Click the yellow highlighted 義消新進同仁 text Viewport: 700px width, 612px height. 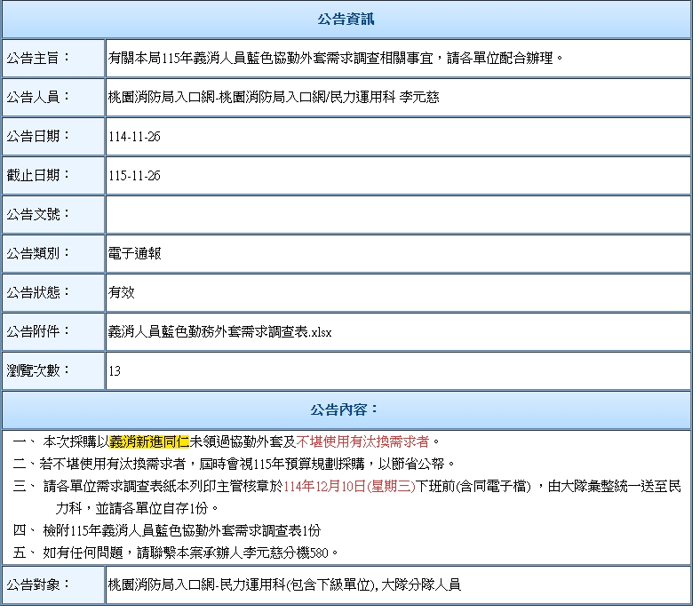pos(149,441)
